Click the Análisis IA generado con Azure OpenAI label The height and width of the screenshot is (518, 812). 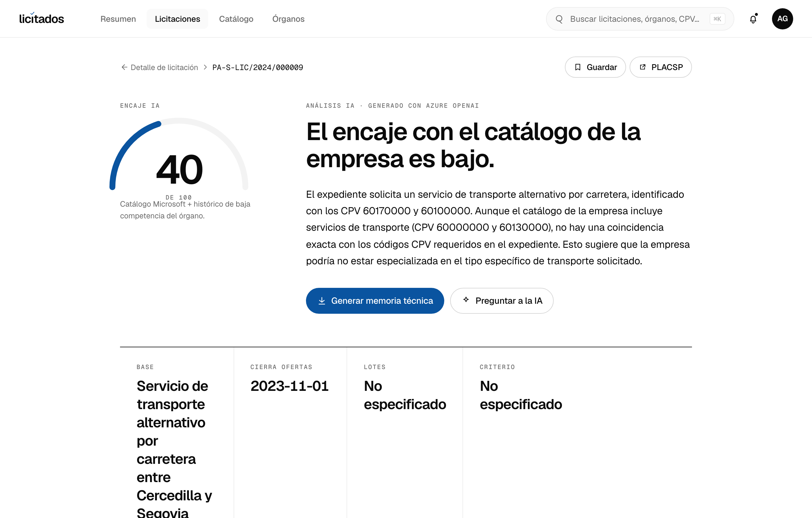(x=392, y=106)
